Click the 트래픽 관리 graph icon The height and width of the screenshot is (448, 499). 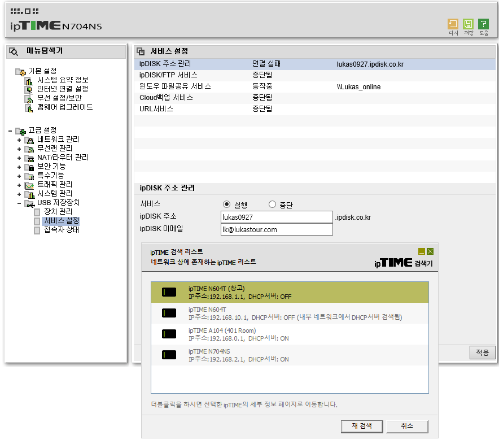point(29,185)
